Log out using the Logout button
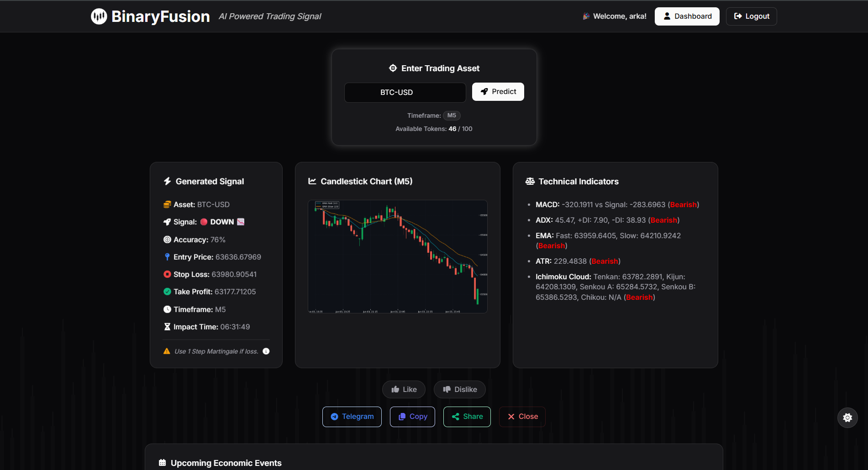Viewport: 868px width, 470px height. (751, 16)
